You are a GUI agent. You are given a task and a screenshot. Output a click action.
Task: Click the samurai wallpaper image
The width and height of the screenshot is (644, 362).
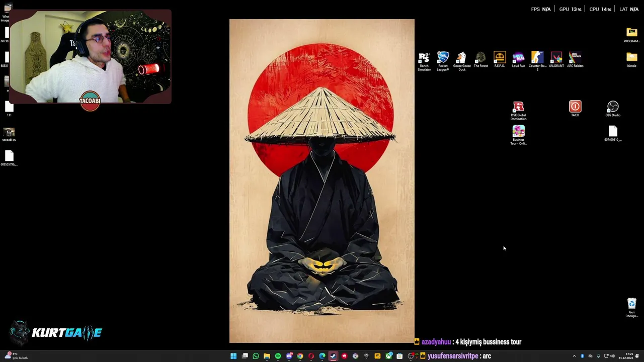point(322,181)
